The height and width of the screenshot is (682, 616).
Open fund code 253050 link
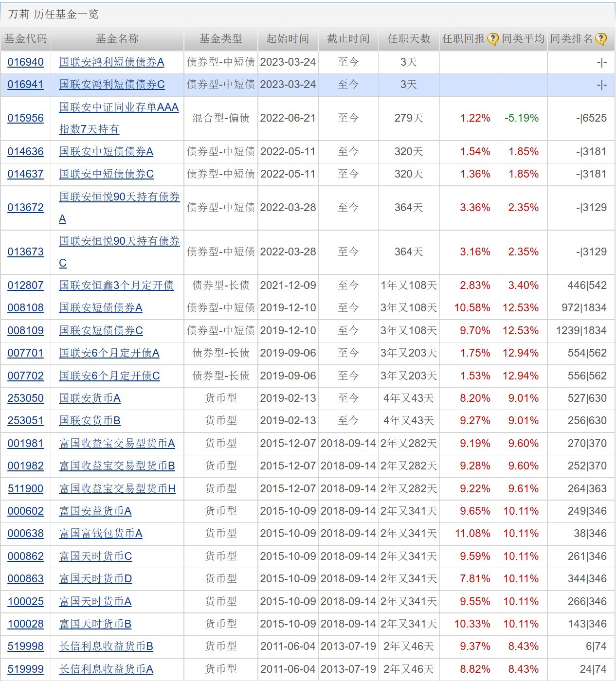click(x=25, y=398)
